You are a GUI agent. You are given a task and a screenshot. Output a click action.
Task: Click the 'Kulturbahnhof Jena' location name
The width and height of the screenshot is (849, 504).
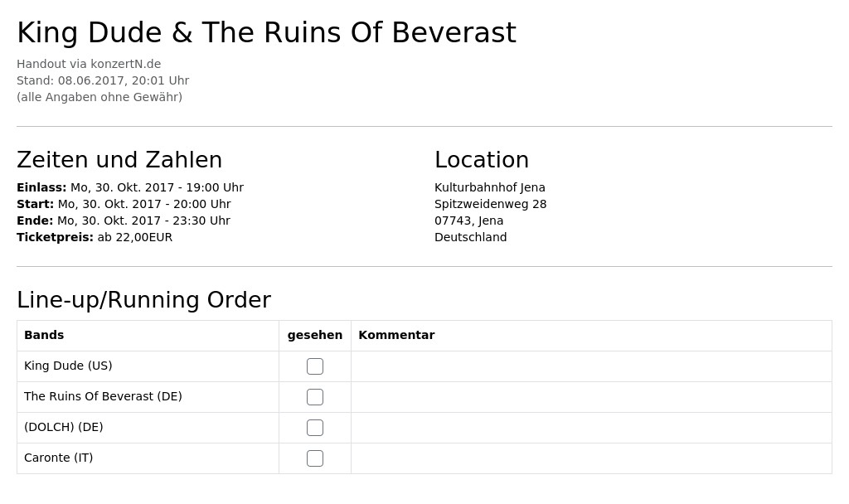tap(489, 187)
